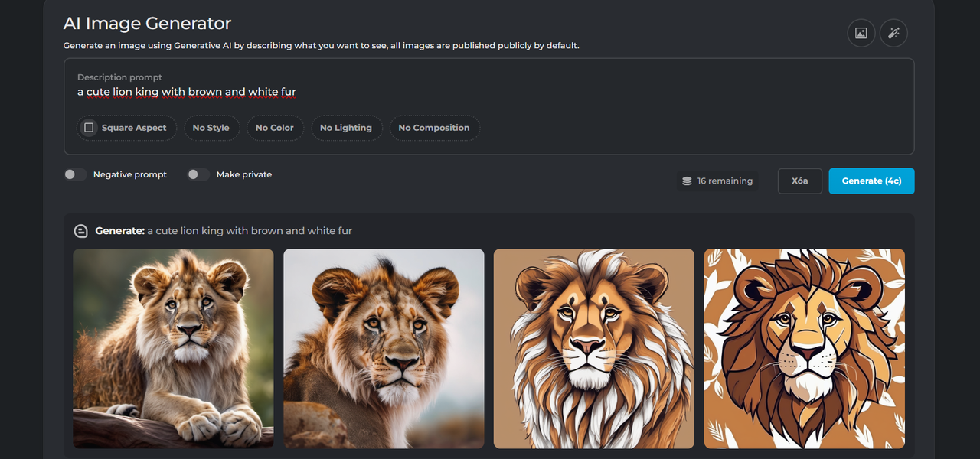Enable the Negative prompt switch
980x459 pixels.
(x=75, y=174)
